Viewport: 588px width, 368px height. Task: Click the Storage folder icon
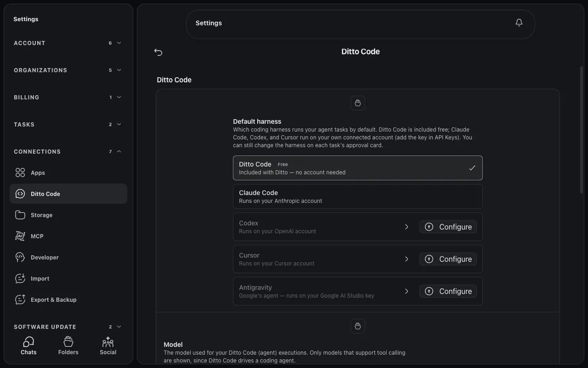coord(20,215)
